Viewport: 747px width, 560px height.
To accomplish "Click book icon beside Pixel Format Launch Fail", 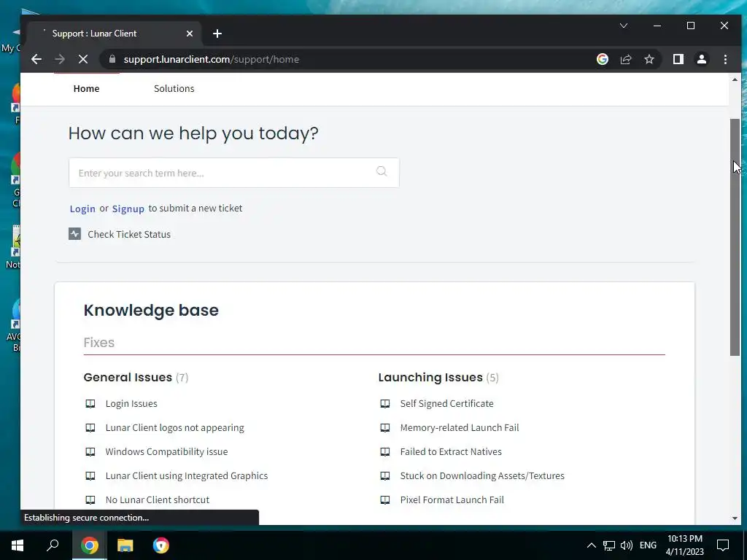I will point(385,500).
